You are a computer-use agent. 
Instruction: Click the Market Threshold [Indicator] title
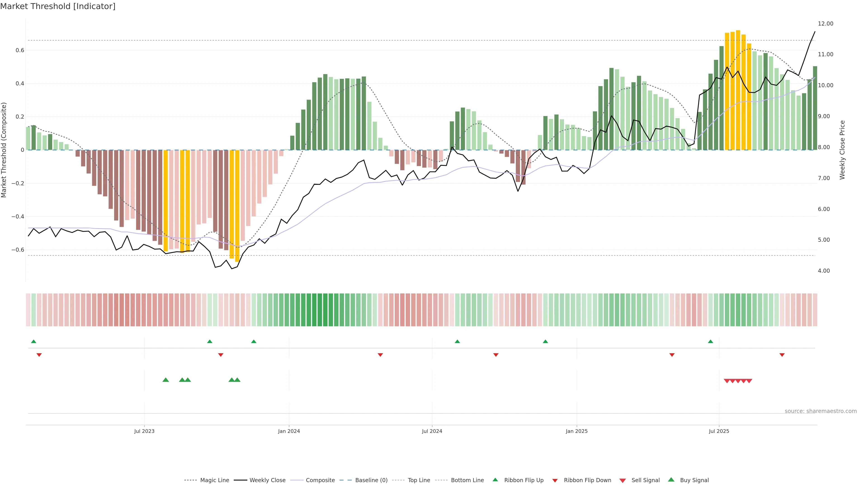tap(58, 6)
